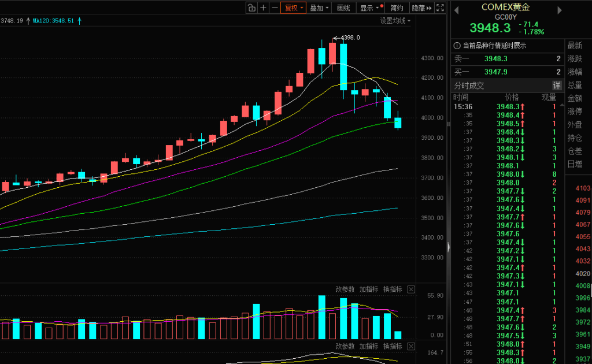Open 设置均线 moving average settings dropdown

395,21
